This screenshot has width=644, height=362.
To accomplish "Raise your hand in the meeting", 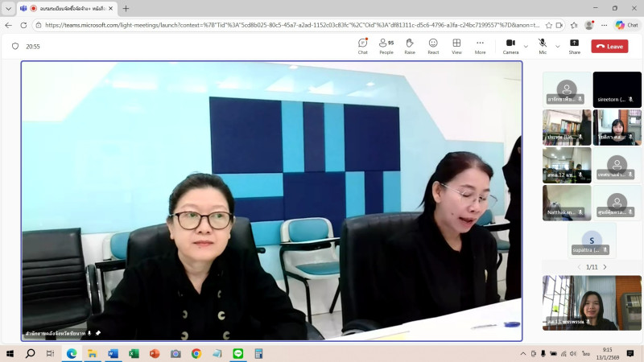I will click(410, 46).
